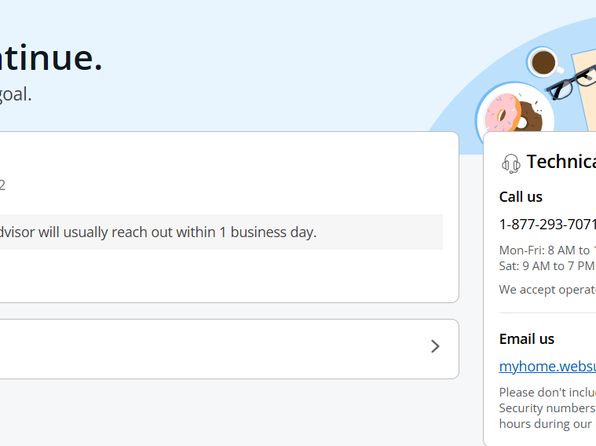Open the lower white card row

[x=229, y=349]
